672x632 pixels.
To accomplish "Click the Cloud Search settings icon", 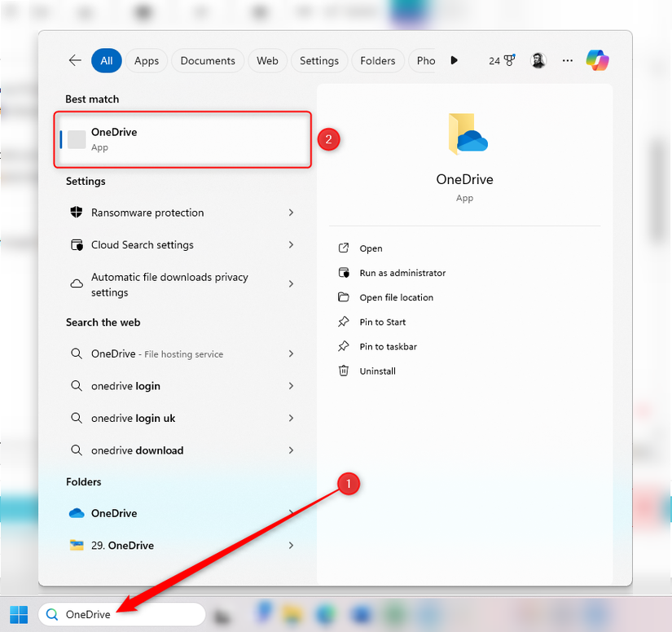I will 77,244.
